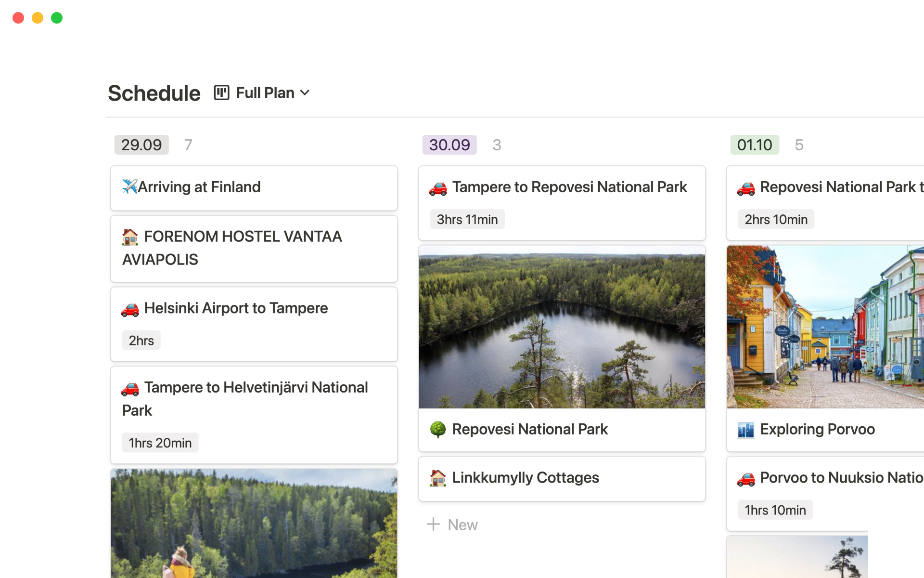Click the car icon on Tampere to Repovesi card
This screenshot has width=924, height=578.
click(x=438, y=188)
